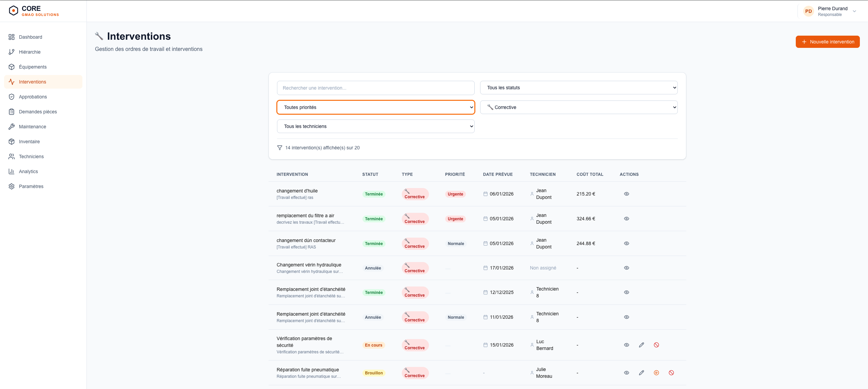Cancel the Réparation fuite pneumatique draft
Image resolution: width=868 pixels, height=389 pixels.
pos(671,373)
